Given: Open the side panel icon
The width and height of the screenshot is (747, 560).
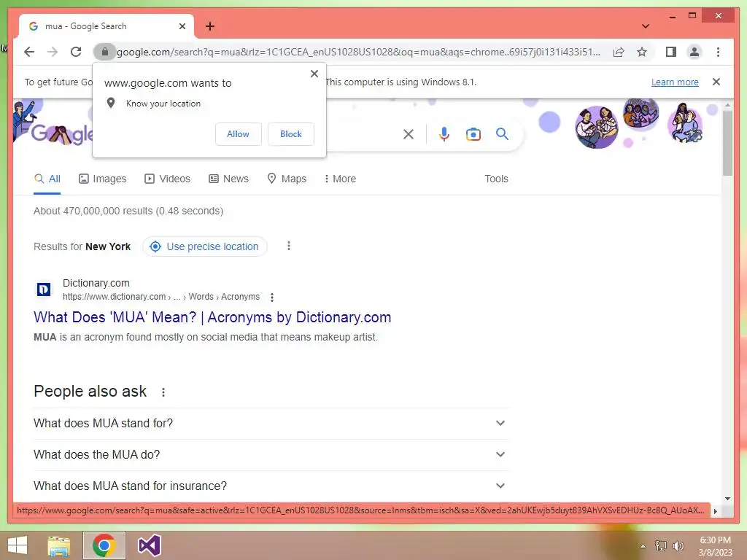Looking at the screenshot, I should coord(671,52).
